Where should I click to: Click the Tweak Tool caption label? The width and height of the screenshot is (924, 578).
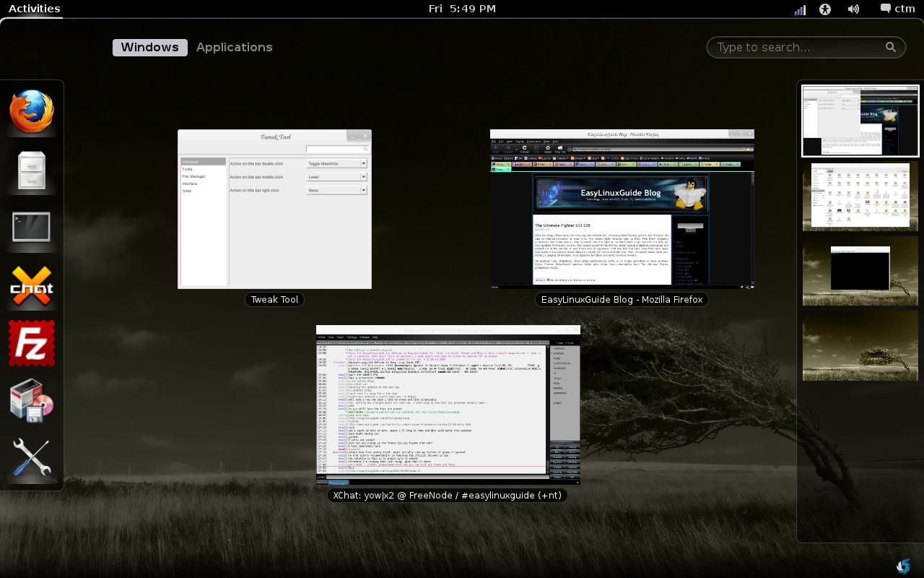(x=274, y=300)
